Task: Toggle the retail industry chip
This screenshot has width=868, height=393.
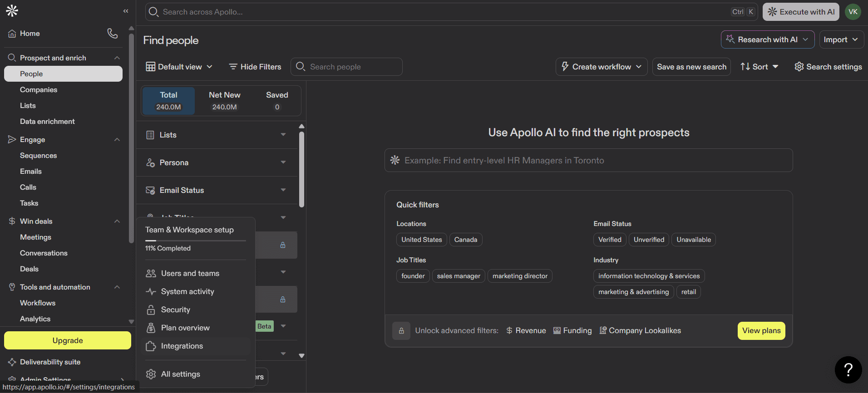Action: [689, 292]
